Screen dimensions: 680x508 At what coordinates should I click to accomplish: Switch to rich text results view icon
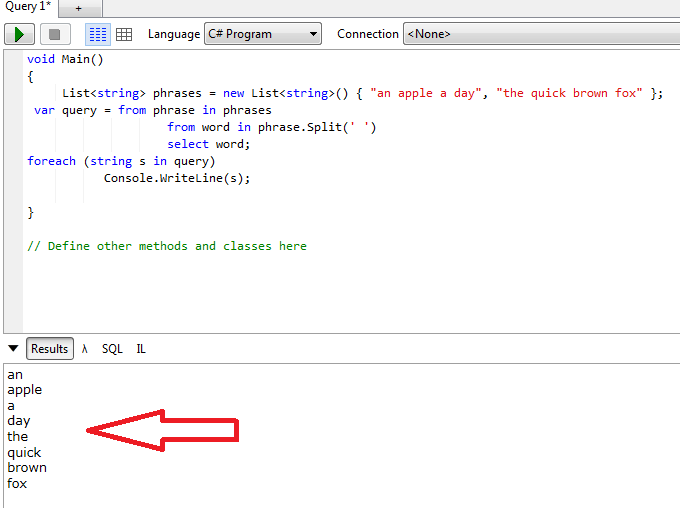[x=98, y=34]
